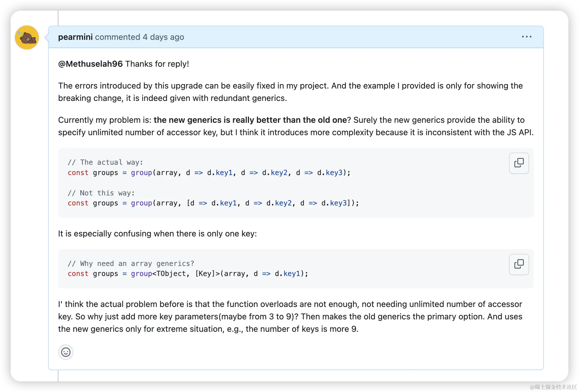
Task: Open the emoji reaction picker
Action: tap(66, 352)
